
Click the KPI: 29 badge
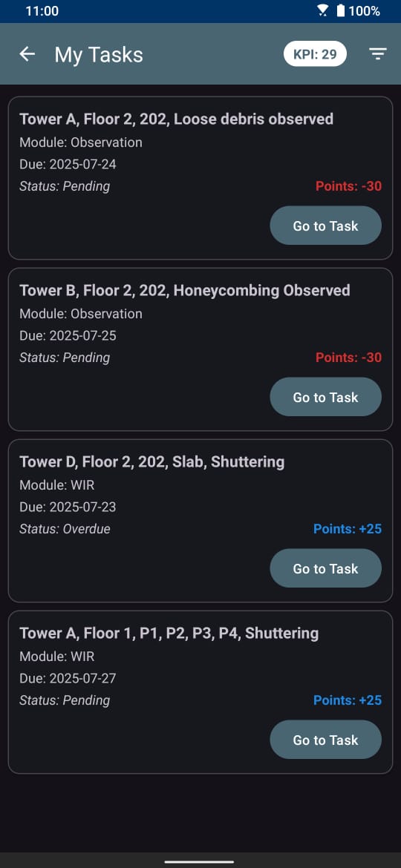tap(315, 54)
